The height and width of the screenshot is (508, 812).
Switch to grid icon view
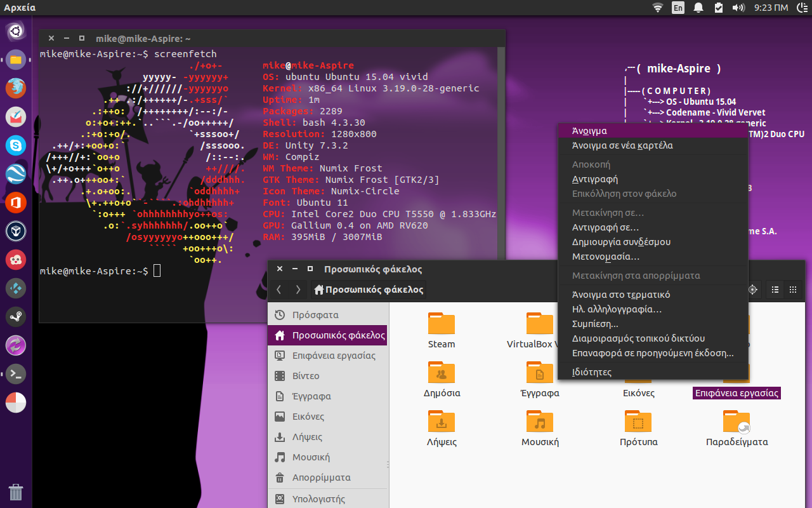tap(792, 290)
